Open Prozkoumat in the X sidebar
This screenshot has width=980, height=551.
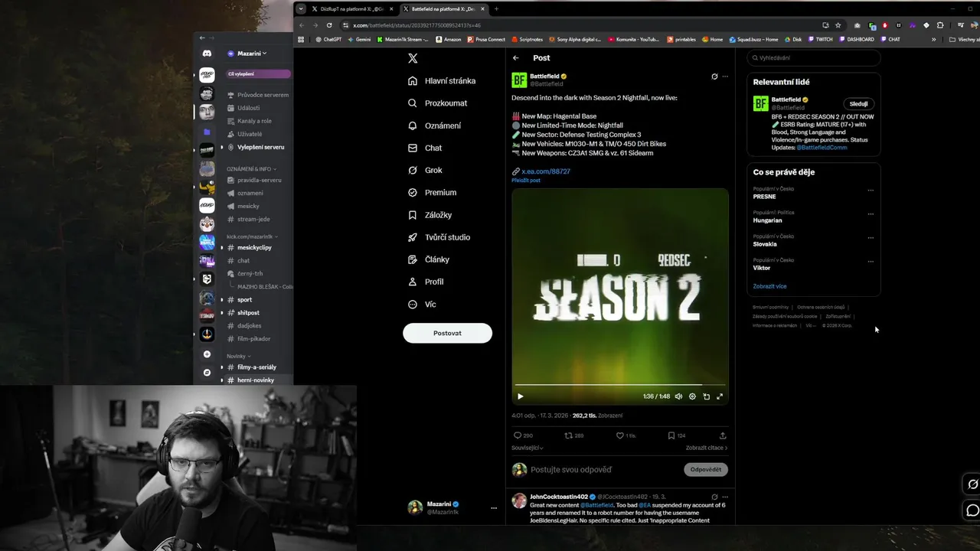(437, 103)
